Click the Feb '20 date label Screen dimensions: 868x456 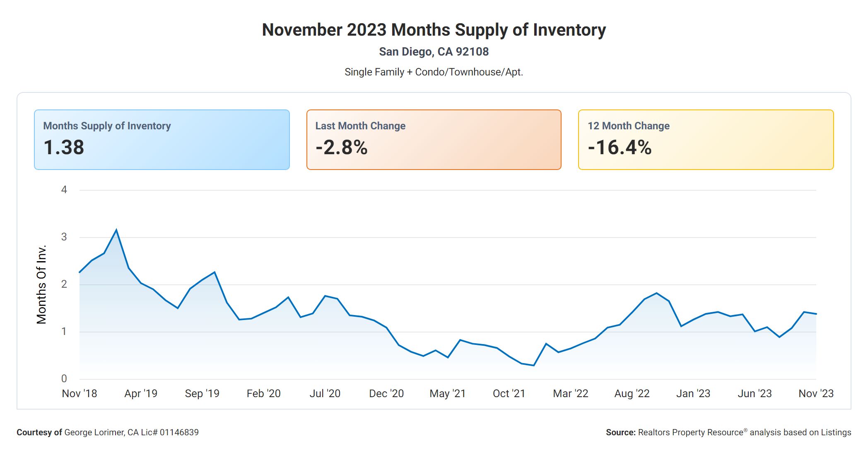(263, 393)
